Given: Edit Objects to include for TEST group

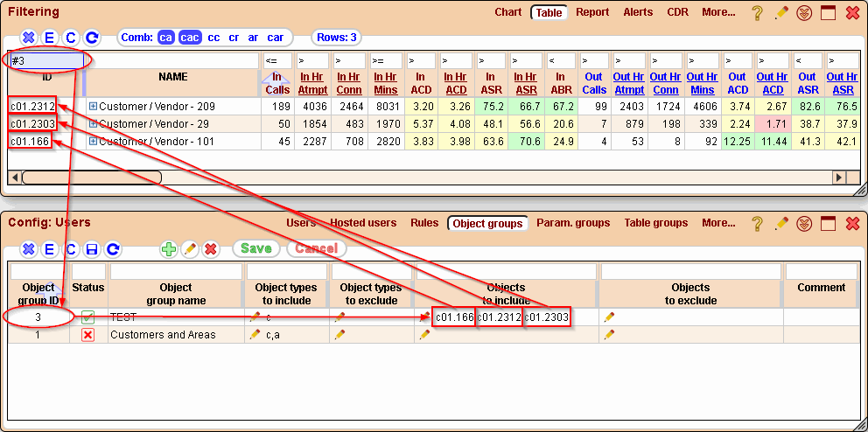Looking at the screenshot, I should [423, 317].
